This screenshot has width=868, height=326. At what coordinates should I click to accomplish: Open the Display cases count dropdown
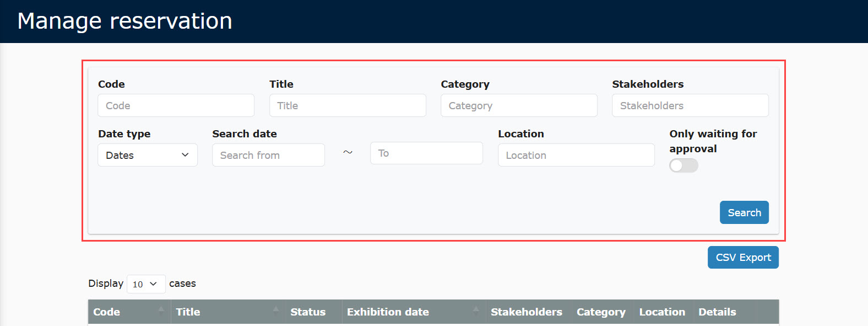(146, 284)
